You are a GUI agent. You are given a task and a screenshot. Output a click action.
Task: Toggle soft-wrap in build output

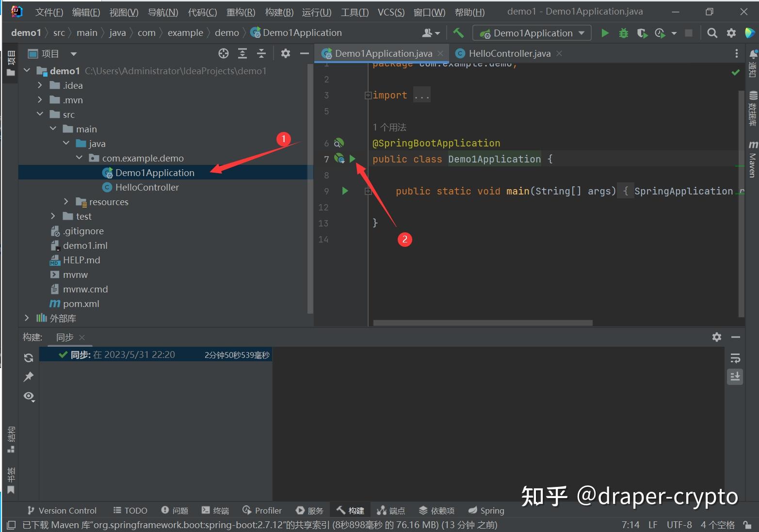coord(735,358)
